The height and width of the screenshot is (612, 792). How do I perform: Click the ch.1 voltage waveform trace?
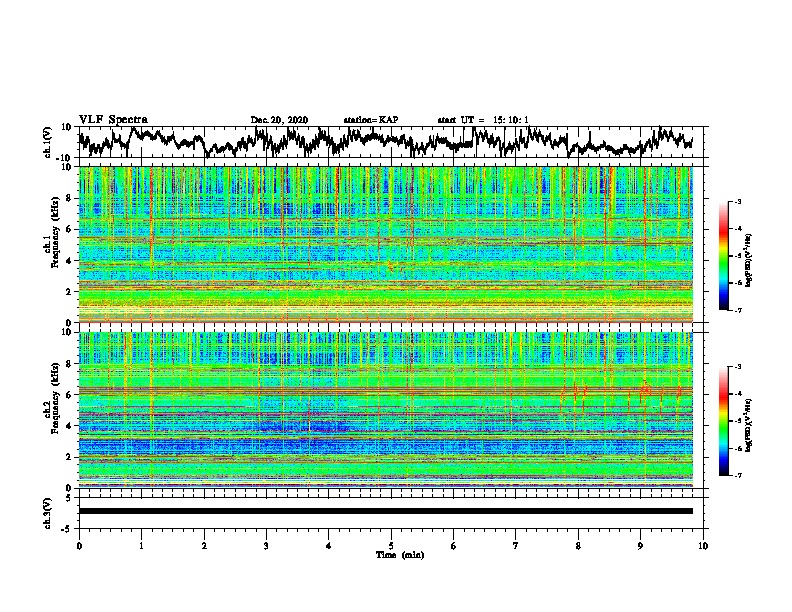pos(385,141)
